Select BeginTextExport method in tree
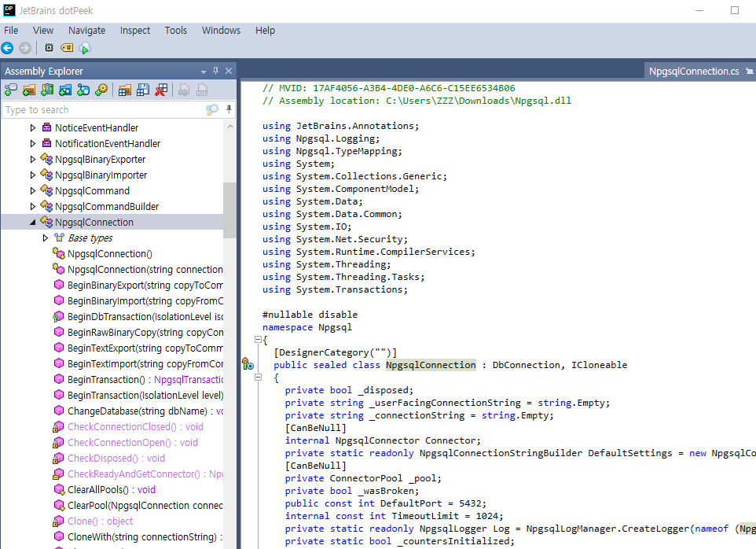The height and width of the screenshot is (549, 756). 145,348
